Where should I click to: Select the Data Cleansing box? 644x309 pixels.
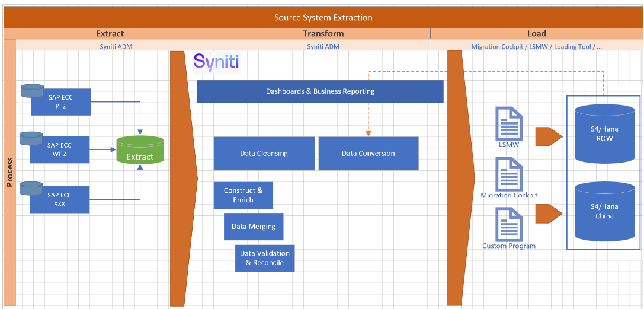click(264, 154)
